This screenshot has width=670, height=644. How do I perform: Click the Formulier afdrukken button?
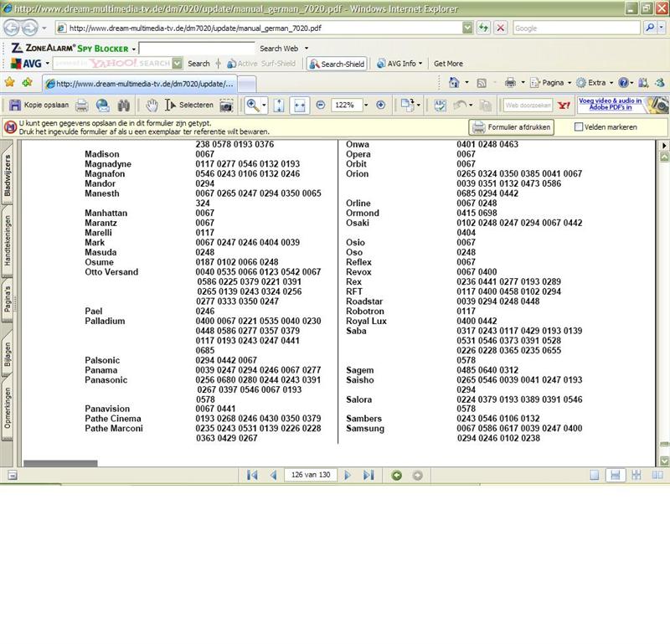pos(512,127)
